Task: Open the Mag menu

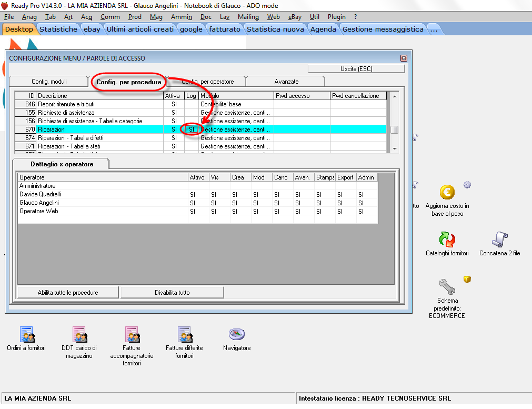Action: click(x=156, y=17)
